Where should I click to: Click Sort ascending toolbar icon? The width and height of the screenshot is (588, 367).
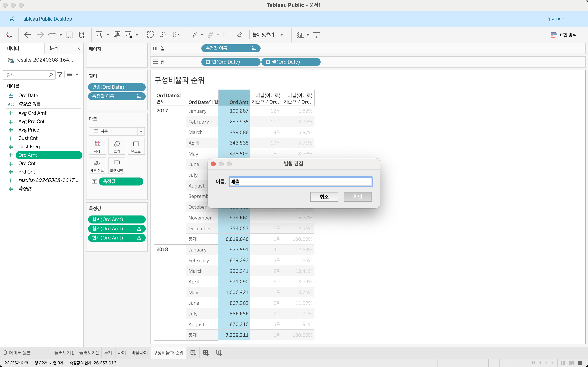pos(164,35)
